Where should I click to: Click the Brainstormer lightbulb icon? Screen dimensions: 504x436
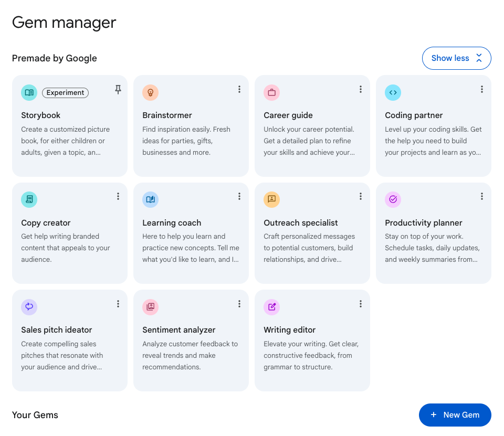point(150,92)
